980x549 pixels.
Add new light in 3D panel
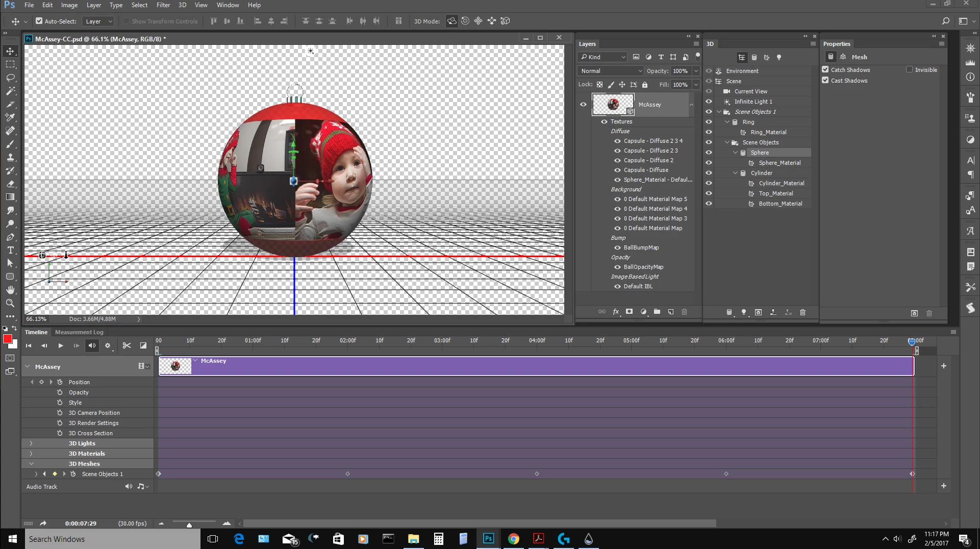744,312
